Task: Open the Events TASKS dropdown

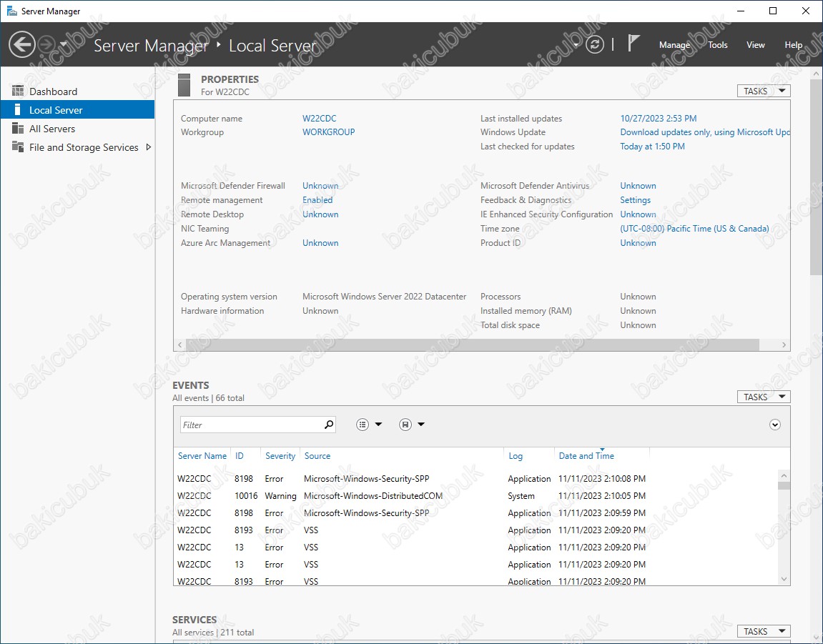Action: point(764,397)
